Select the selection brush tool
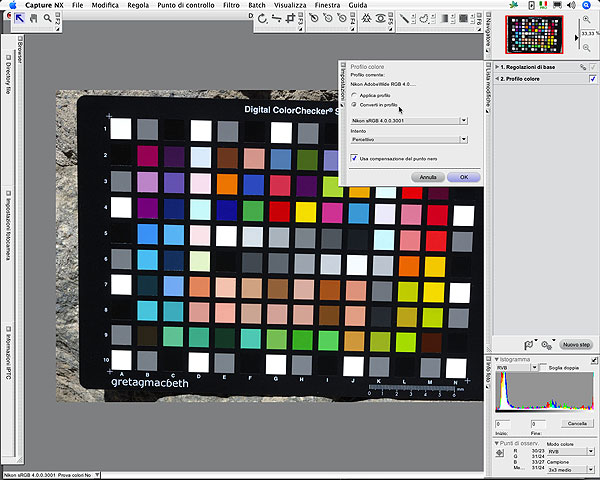This screenshot has width=600, height=480. 404,18
